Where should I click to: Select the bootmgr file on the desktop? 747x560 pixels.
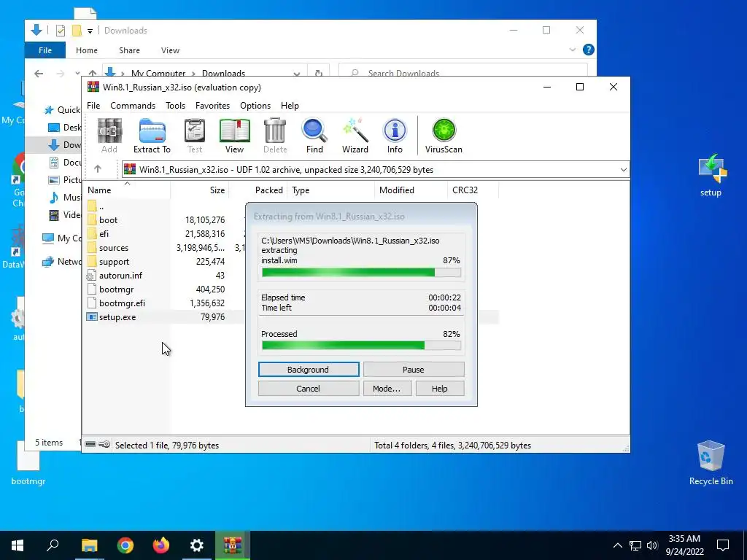click(28, 463)
